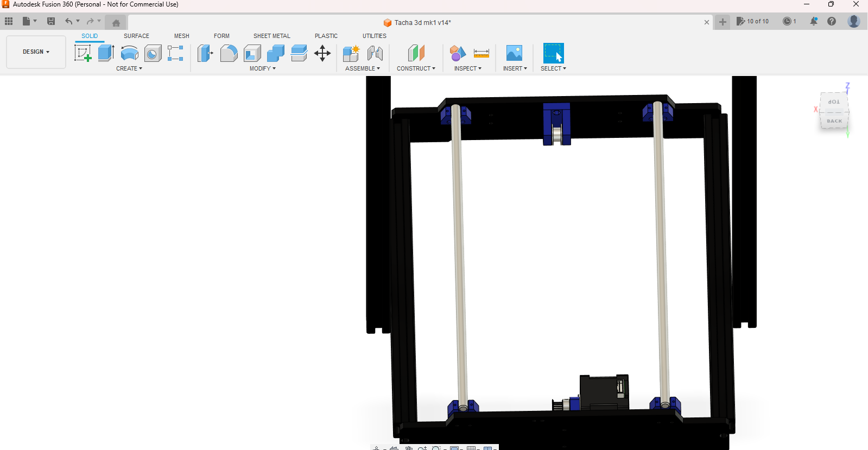This screenshot has width=868, height=450.
Task: Open the DESIGN workspace dropdown
Action: click(x=36, y=52)
